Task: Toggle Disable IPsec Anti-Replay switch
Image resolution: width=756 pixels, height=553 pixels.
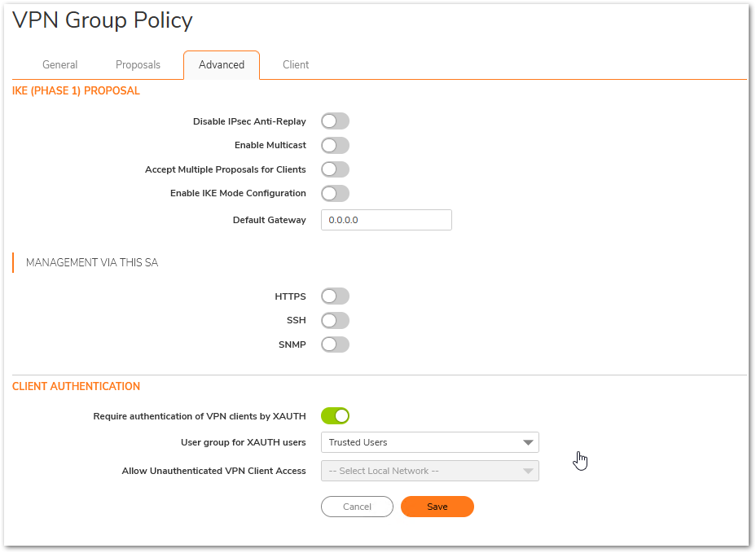Action: pyautogui.click(x=335, y=121)
